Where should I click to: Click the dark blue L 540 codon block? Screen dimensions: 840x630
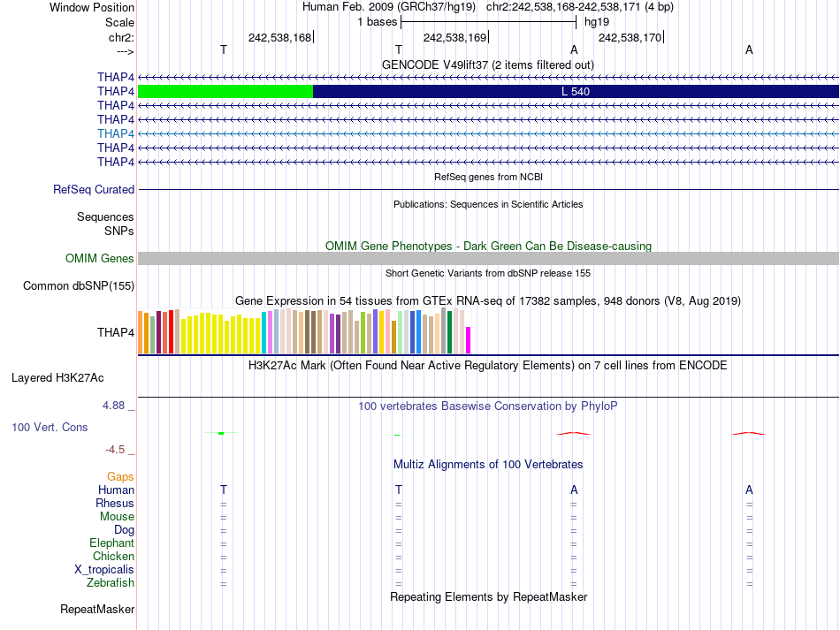pos(576,92)
